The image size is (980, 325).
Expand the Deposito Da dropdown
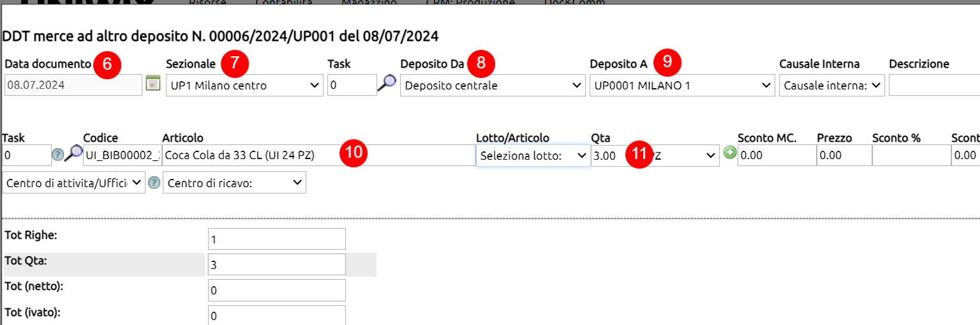(493, 85)
